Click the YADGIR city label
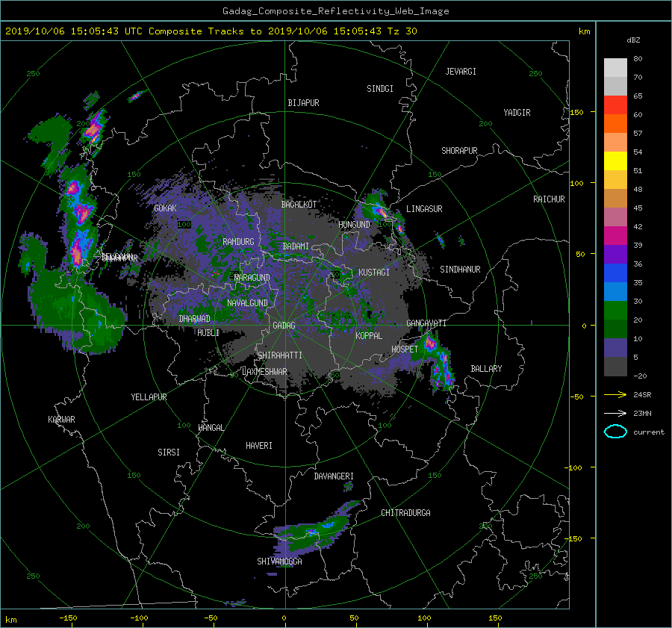The width and height of the screenshot is (672, 628). click(517, 113)
